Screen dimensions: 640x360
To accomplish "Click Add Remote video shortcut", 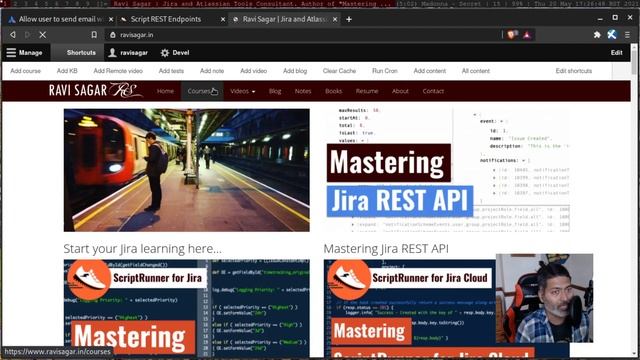I will click(118, 71).
